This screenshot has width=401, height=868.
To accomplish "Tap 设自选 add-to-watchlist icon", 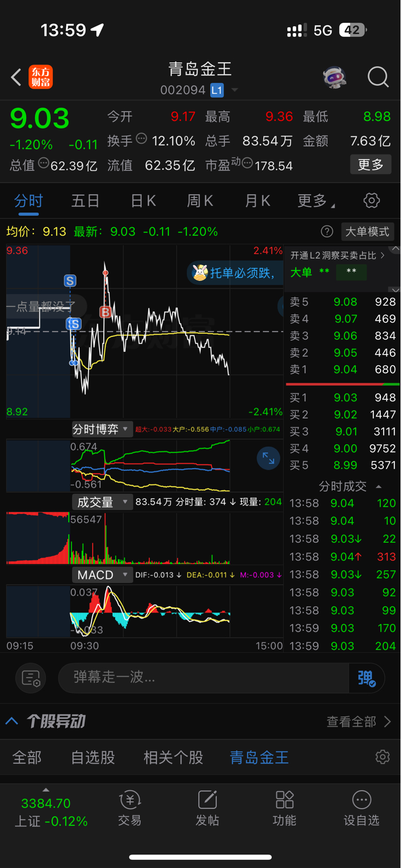I will (361, 808).
